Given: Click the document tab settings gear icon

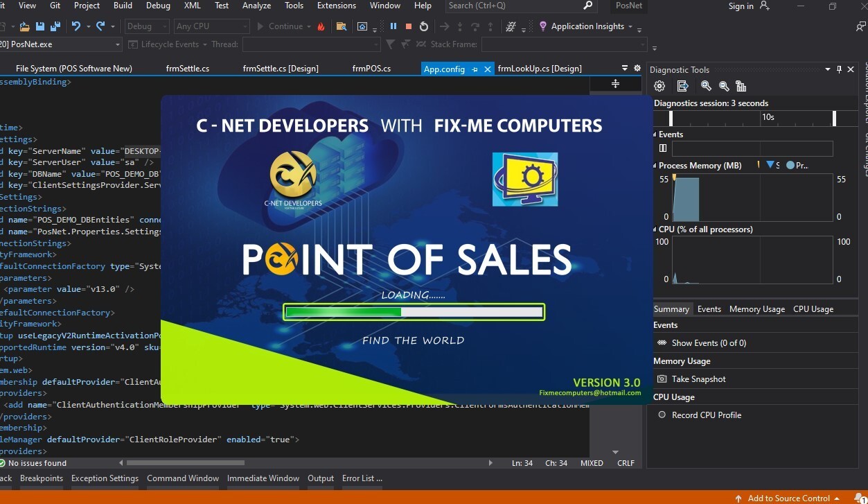Looking at the screenshot, I should [x=637, y=68].
